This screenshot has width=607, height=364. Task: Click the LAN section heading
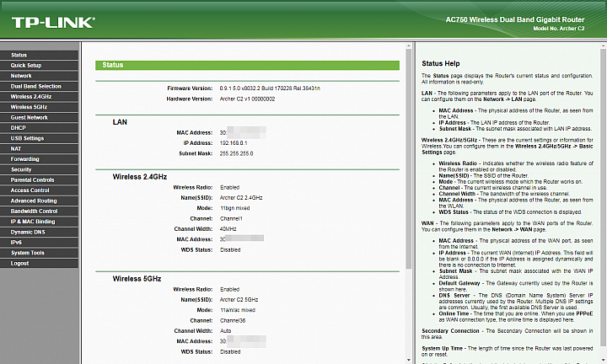click(x=120, y=122)
